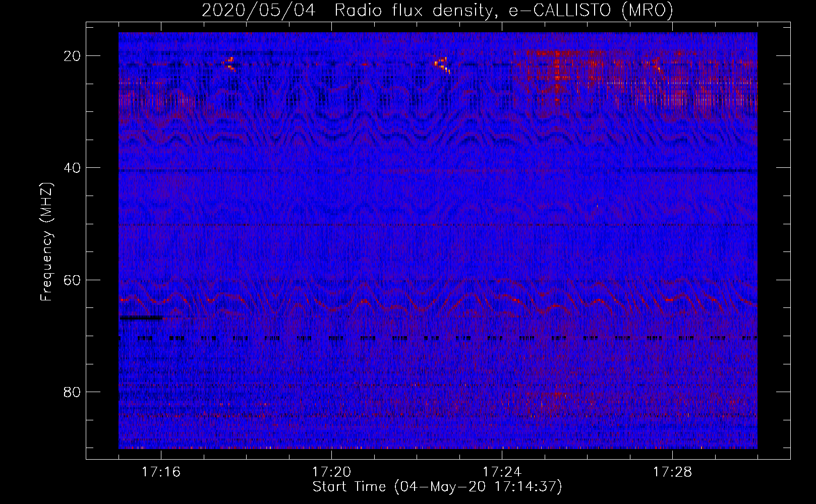Click the 17:20 time tick label

tap(332, 472)
